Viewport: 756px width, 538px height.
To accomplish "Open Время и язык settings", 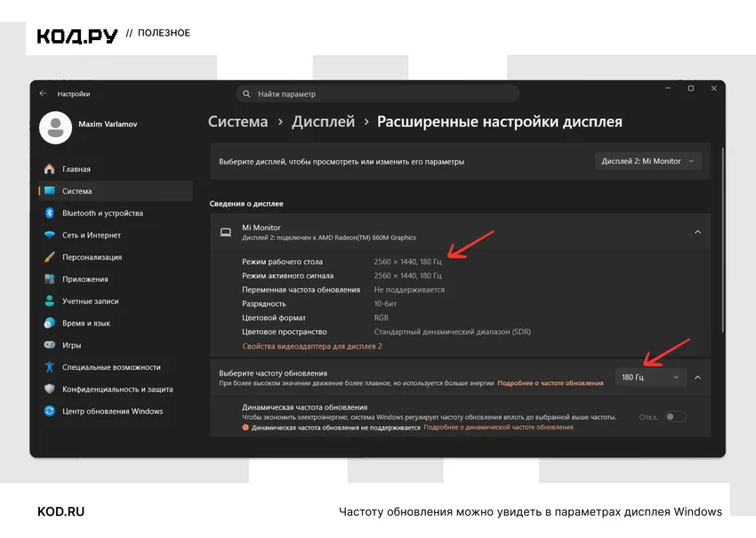I will (116, 323).
